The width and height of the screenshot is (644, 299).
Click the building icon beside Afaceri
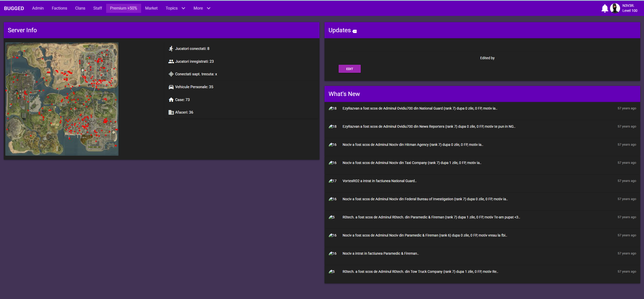click(171, 112)
